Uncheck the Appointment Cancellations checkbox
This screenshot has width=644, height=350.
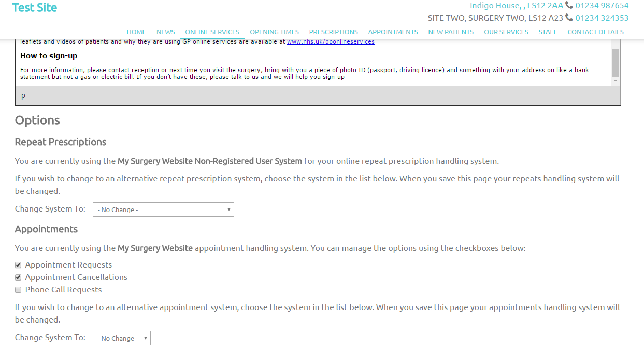[18, 277]
